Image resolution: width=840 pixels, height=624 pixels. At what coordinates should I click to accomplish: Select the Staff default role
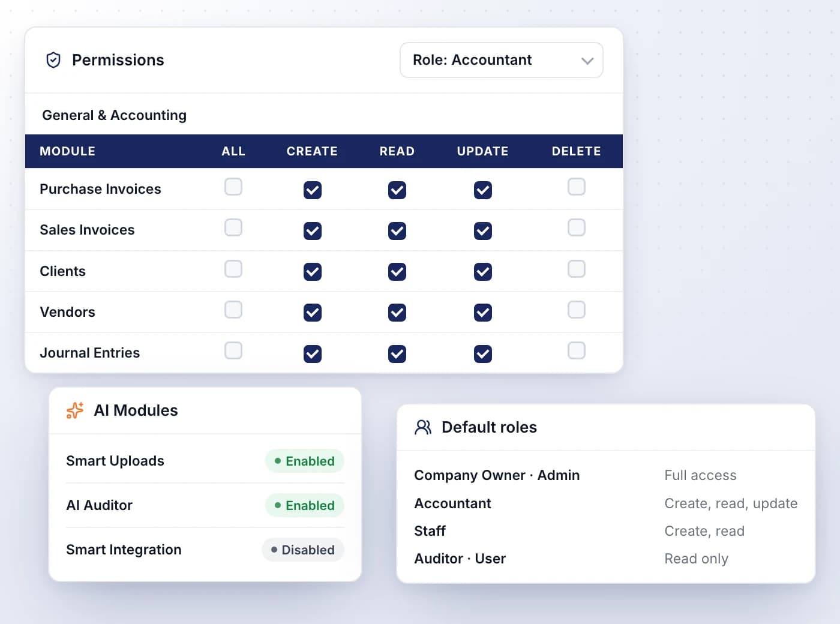pyautogui.click(x=430, y=531)
